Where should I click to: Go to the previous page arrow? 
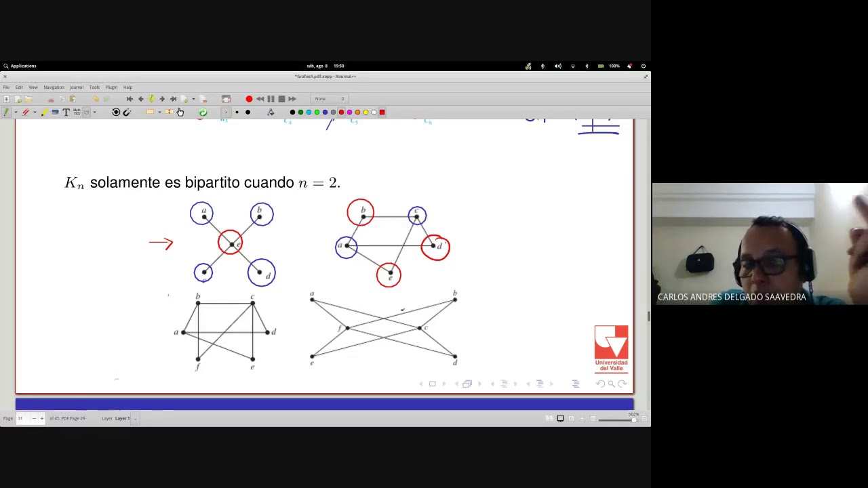click(x=140, y=99)
